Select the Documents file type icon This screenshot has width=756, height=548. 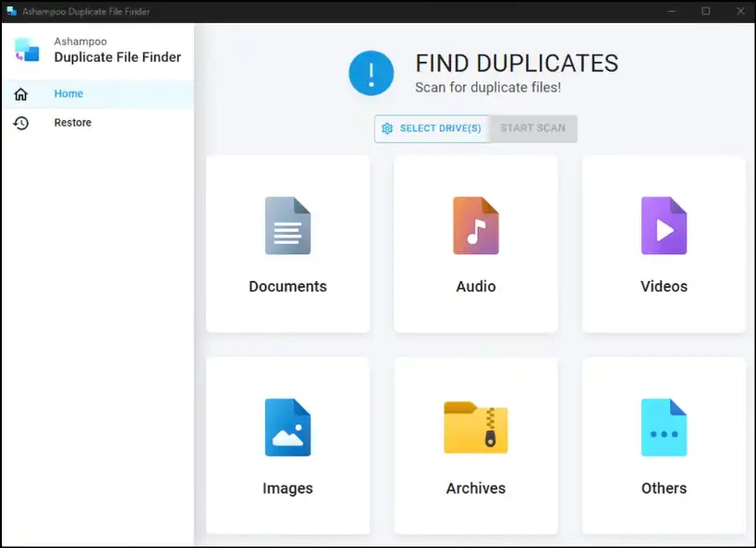[x=287, y=225]
